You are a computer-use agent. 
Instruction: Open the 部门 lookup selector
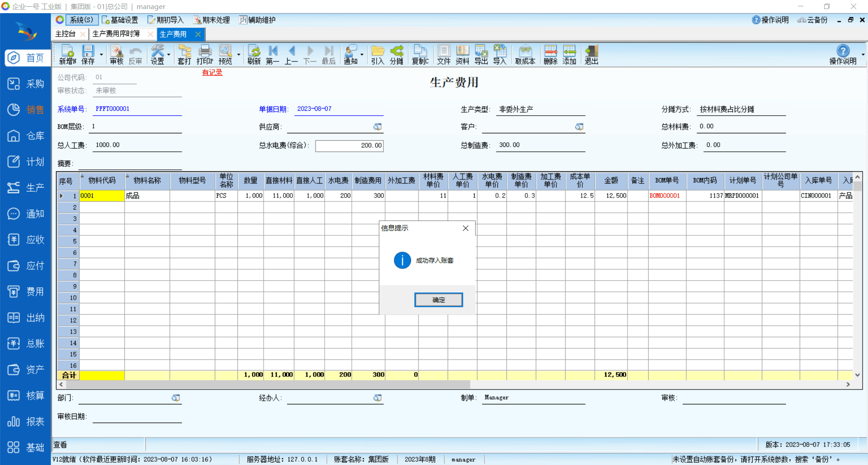[176, 398]
